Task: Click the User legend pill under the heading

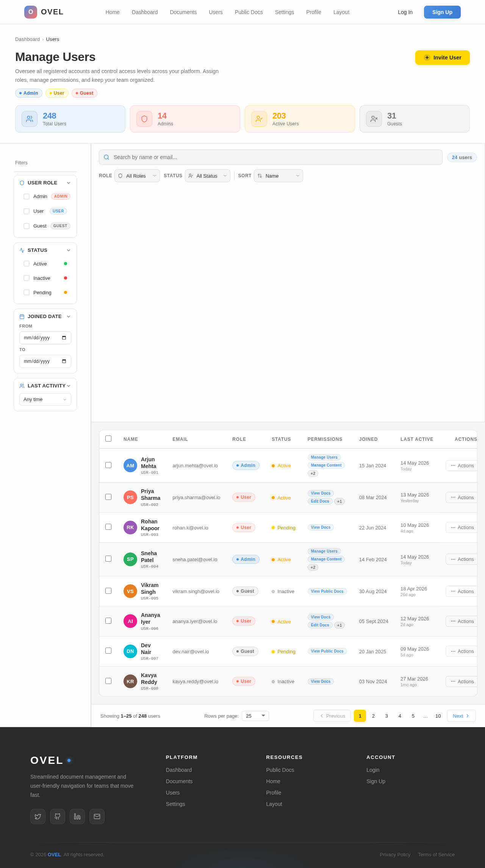Action: click(x=57, y=93)
